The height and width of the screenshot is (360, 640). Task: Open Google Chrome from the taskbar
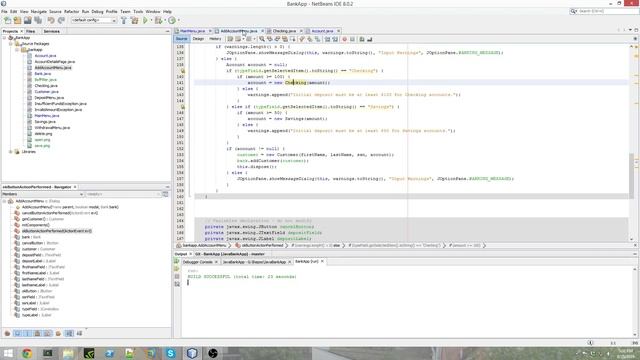[x=27, y=353]
